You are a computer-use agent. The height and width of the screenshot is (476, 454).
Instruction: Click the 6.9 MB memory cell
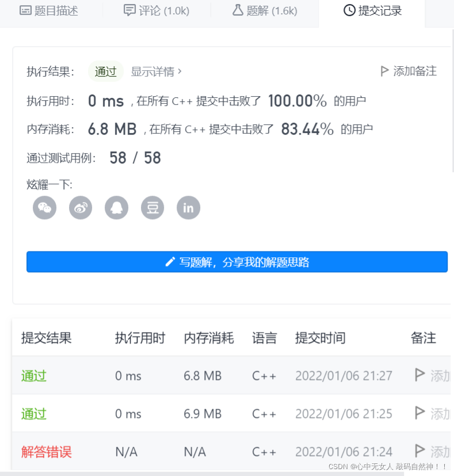coord(203,414)
